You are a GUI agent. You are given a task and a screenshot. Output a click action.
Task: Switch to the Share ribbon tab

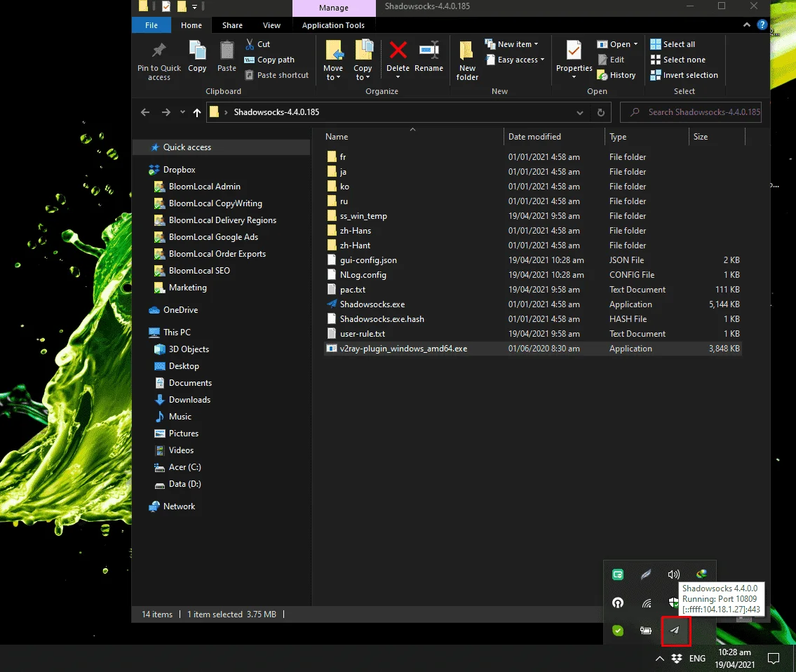(x=232, y=25)
